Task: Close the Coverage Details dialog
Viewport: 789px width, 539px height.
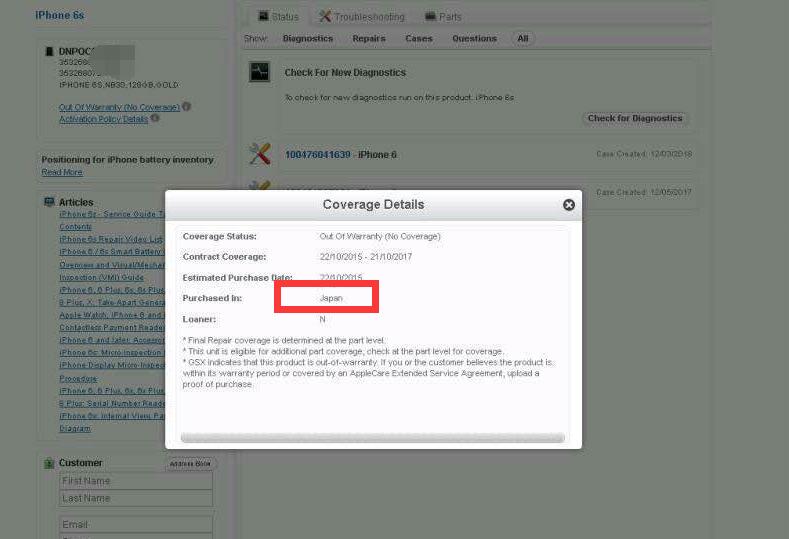Action: (x=569, y=205)
